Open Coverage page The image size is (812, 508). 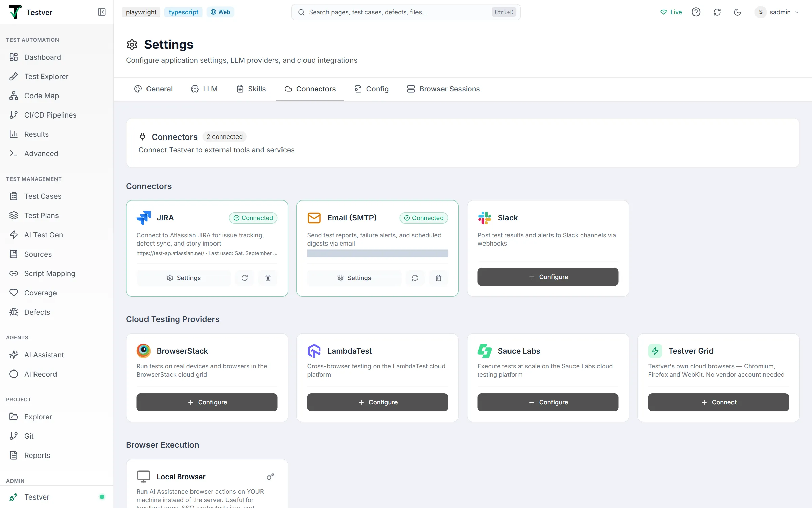(57, 293)
